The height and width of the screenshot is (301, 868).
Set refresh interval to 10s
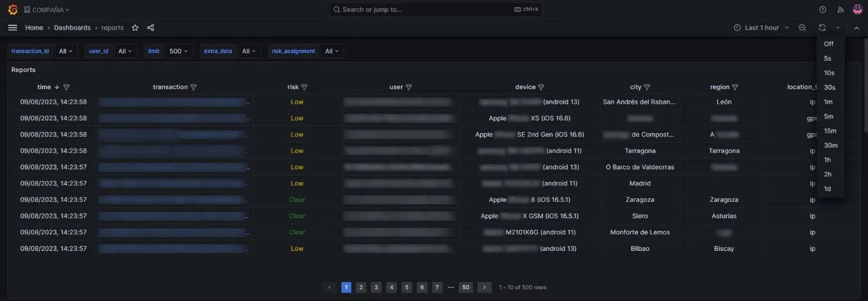pos(830,73)
